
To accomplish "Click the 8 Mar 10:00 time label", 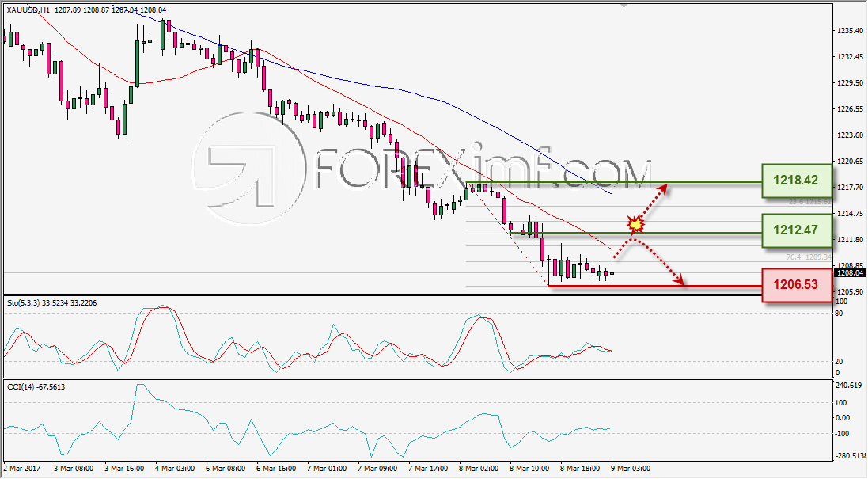I will (530, 469).
